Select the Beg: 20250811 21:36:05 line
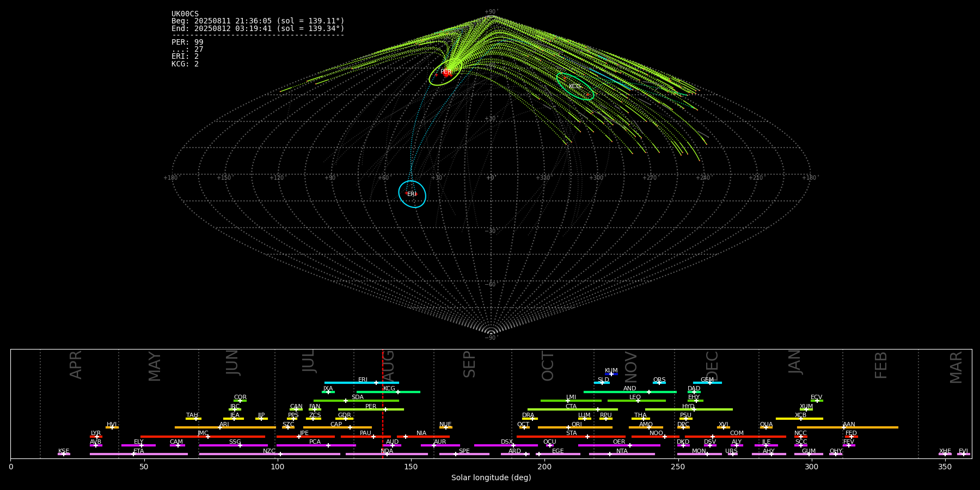The image size is (980, 490). pyautogui.click(x=258, y=21)
